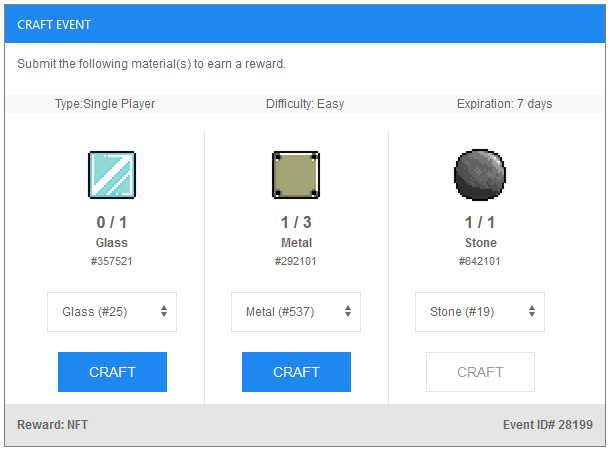Click the submit materials instruction text

151,63
